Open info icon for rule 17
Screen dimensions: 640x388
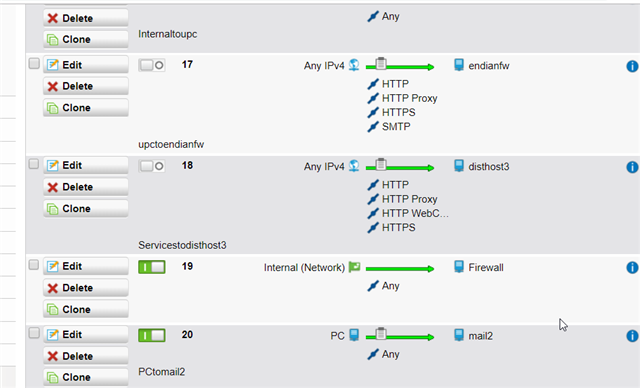(x=632, y=66)
